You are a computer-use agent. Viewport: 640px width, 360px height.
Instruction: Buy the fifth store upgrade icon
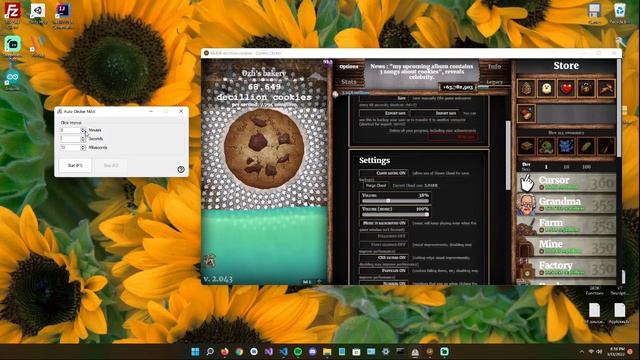point(606,88)
